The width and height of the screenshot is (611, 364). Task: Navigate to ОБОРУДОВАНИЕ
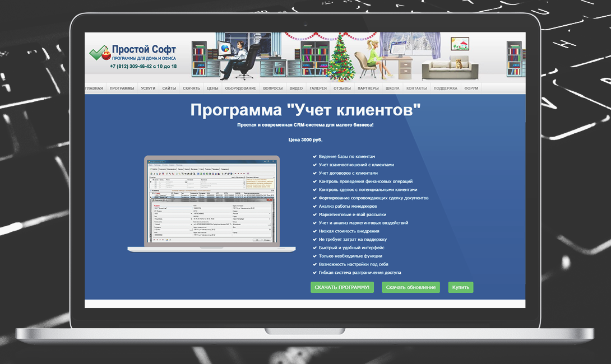click(240, 88)
